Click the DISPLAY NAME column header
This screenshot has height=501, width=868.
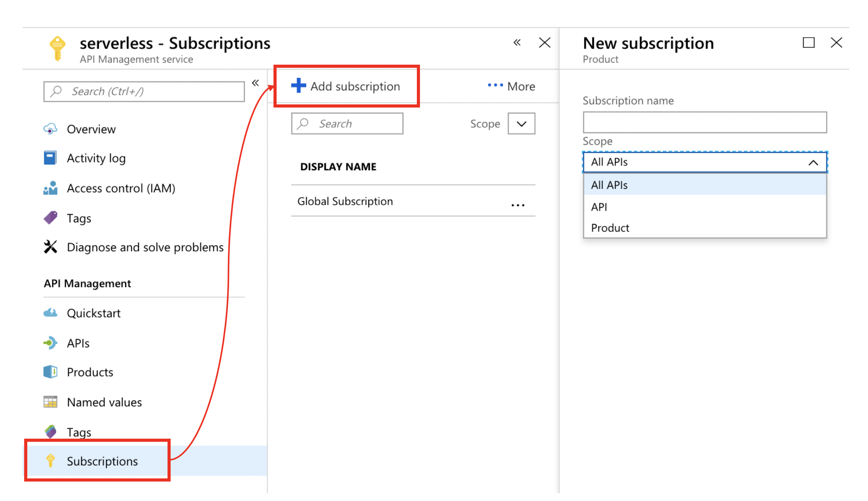pyautogui.click(x=338, y=167)
